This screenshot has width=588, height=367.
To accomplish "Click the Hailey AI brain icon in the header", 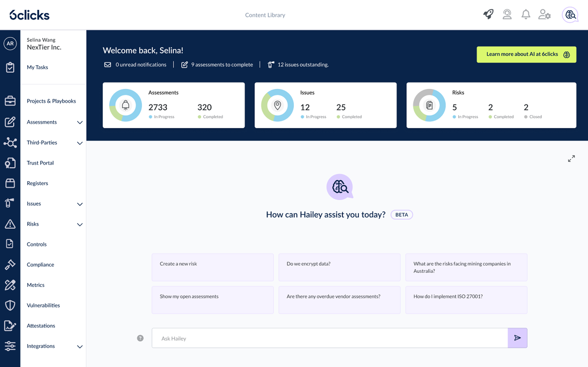I will point(570,15).
